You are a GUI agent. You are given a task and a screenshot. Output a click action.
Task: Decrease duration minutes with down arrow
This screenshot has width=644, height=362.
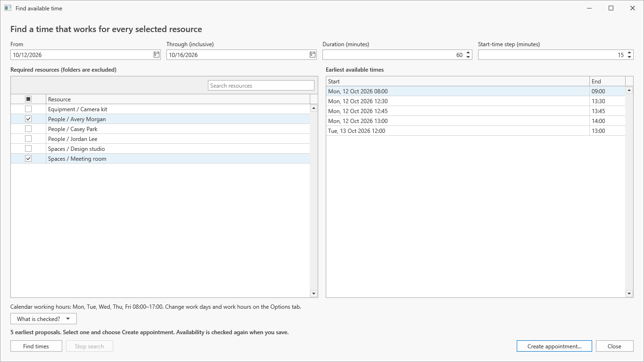(468, 57)
